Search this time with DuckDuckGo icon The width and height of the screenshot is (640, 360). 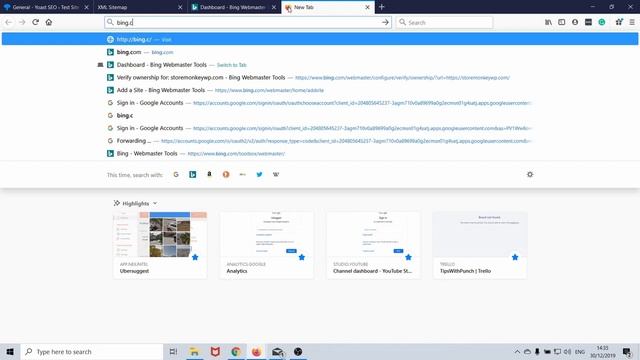pyautogui.click(x=226, y=174)
